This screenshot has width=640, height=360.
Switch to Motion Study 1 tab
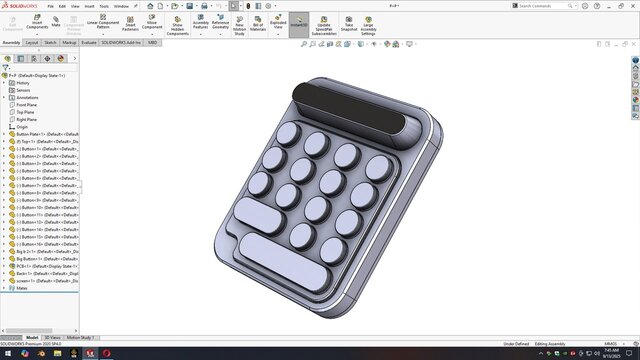pos(80,338)
